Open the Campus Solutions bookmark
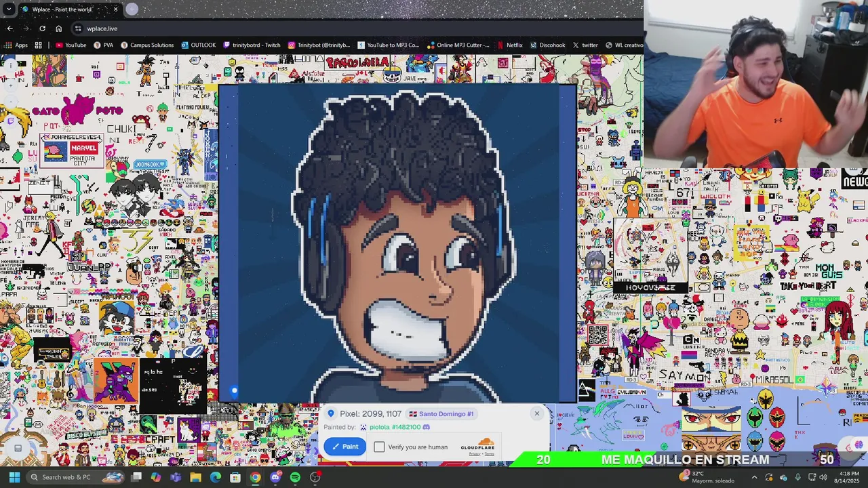This screenshot has width=868, height=488. pos(147,45)
